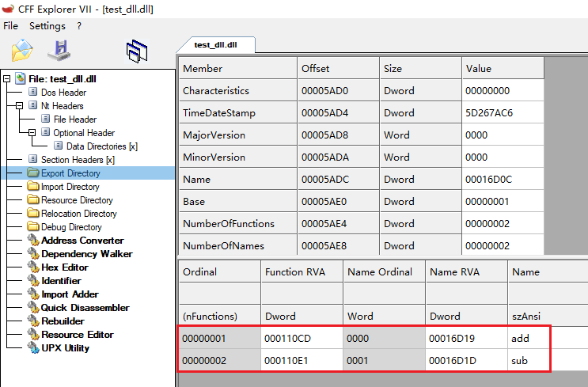Select Function RVA 000110CD

pyautogui.click(x=302, y=338)
